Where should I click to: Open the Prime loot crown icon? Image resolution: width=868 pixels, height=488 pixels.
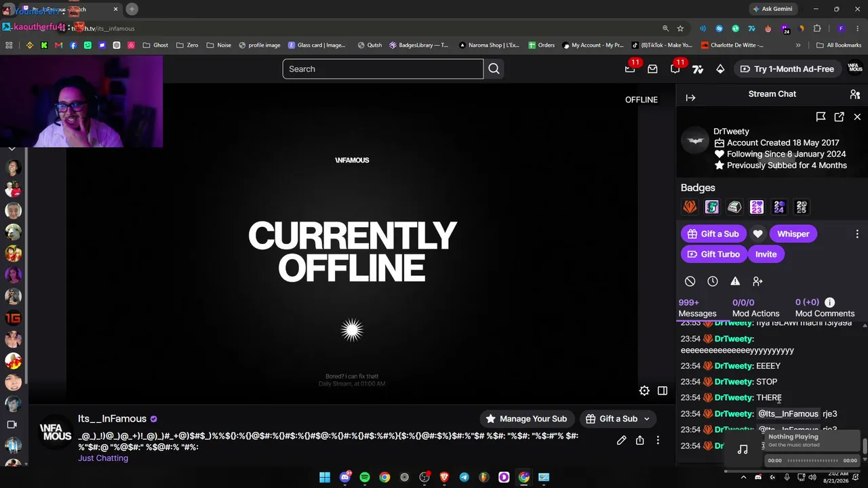coord(630,68)
